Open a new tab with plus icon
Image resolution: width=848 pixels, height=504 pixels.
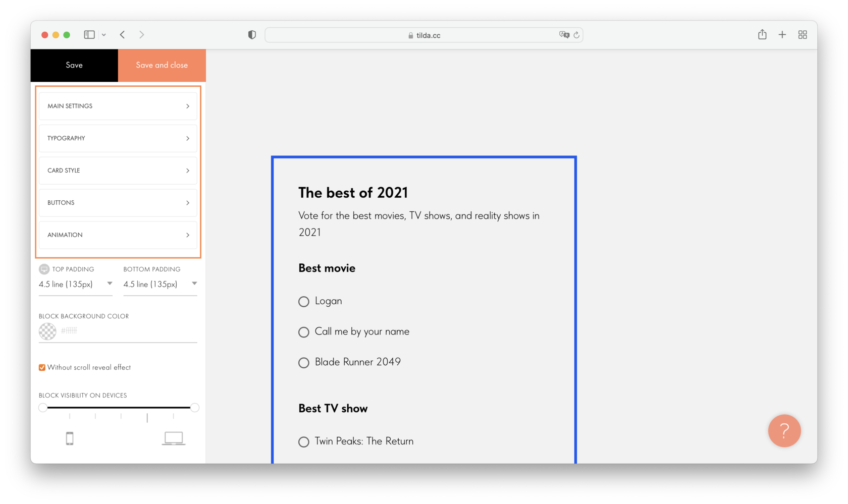click(782, 35)
